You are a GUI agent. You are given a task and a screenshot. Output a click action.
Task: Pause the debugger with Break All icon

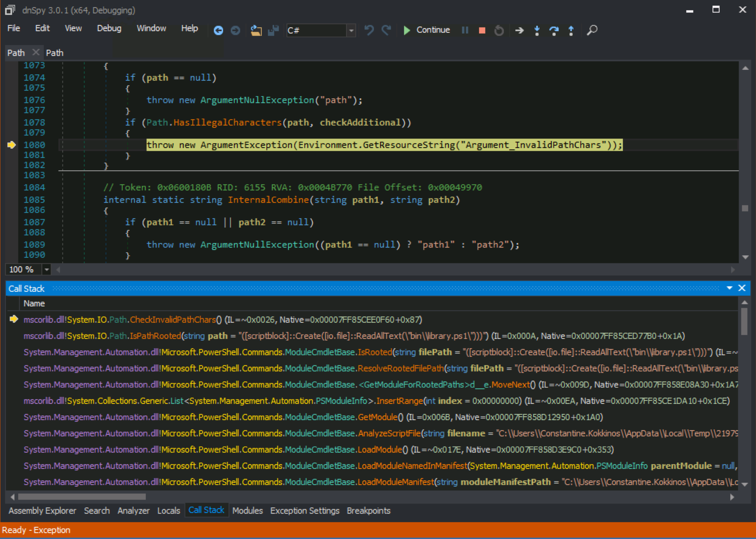(465, 30)
